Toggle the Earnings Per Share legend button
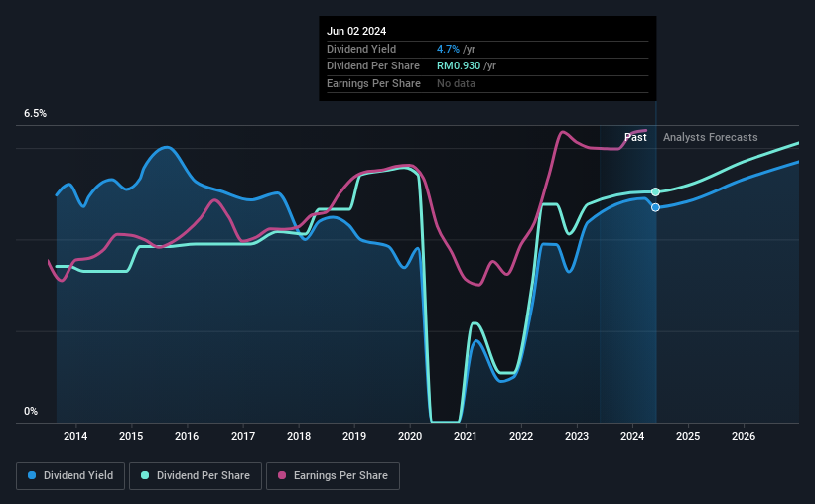 tap(333, 476)
